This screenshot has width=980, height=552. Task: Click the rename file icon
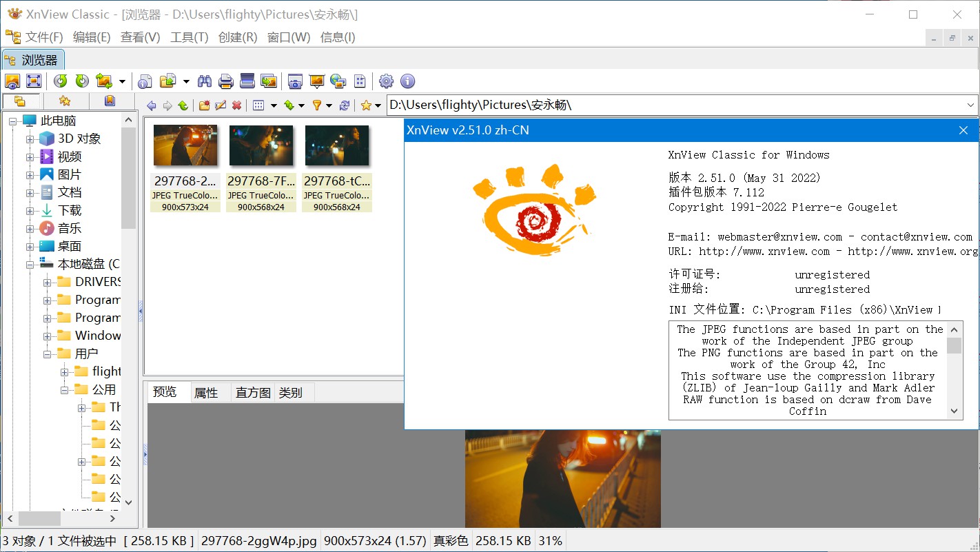[x=221, y=105]
